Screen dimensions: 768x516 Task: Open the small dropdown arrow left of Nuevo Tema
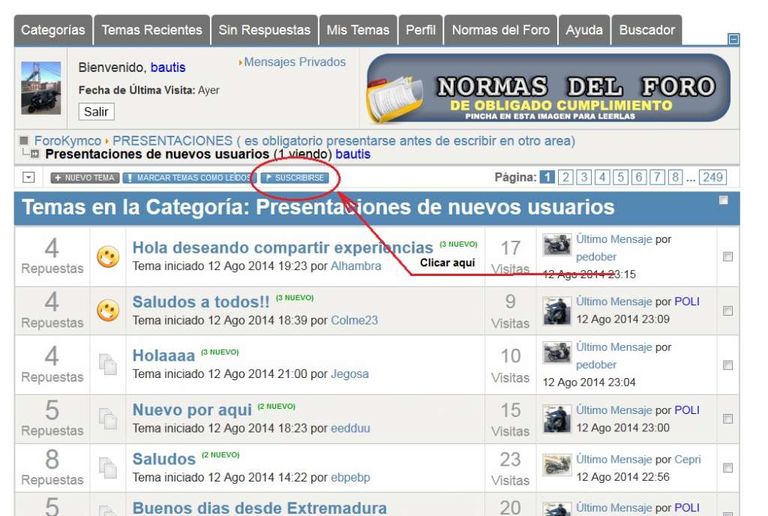[29, 177]
